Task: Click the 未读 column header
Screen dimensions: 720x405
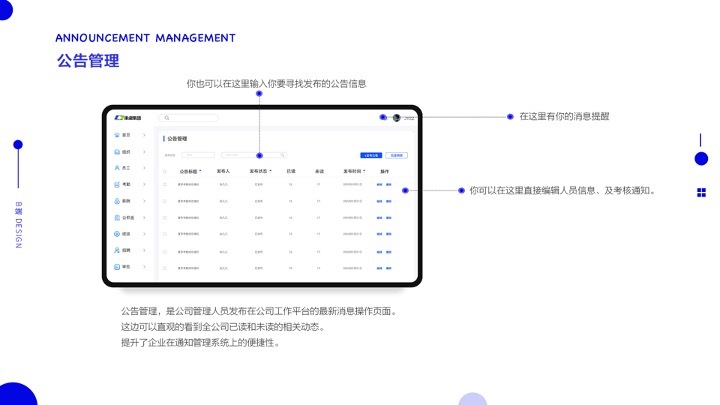Action: click(x=319, y=171)
